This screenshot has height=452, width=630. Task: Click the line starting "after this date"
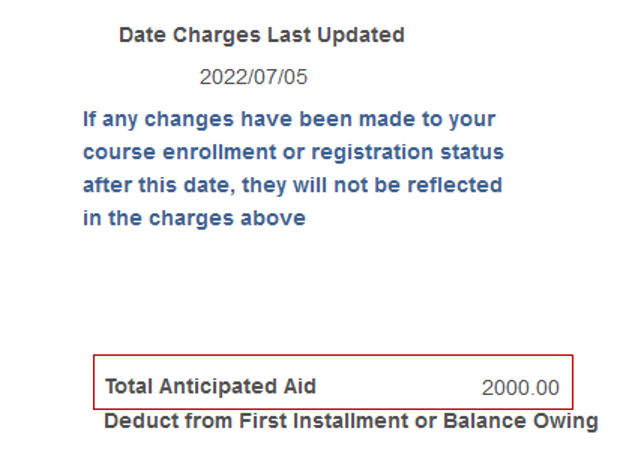292,185
